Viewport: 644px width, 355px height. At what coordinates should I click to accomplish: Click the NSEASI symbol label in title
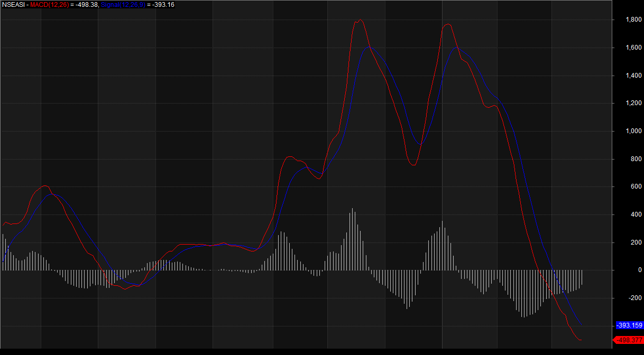(13, 5)
